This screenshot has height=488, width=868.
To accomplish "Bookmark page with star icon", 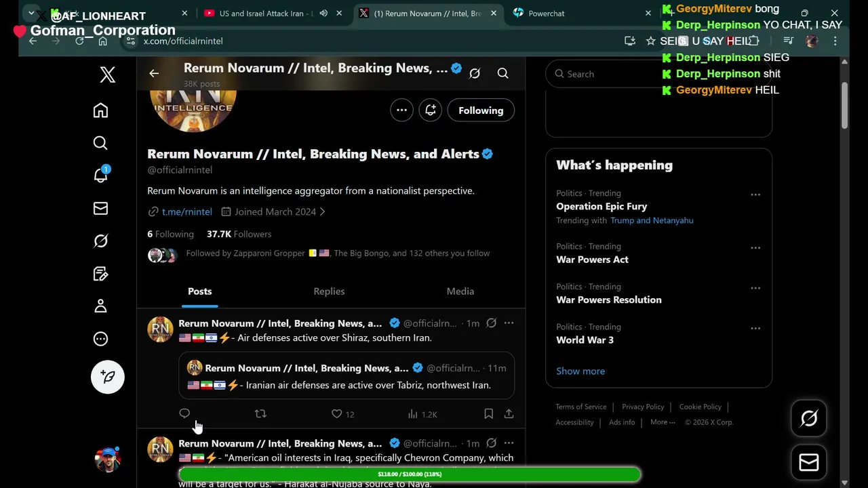I will [651, 41].
